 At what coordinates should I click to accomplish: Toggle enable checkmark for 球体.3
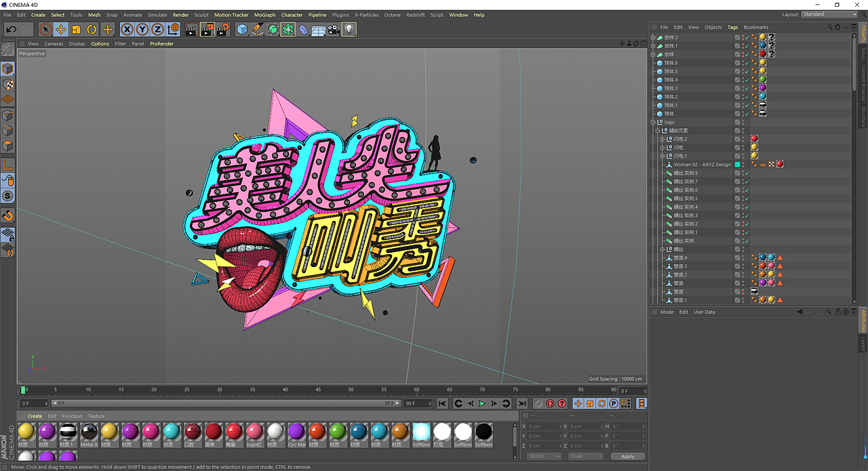pos(747,88)
